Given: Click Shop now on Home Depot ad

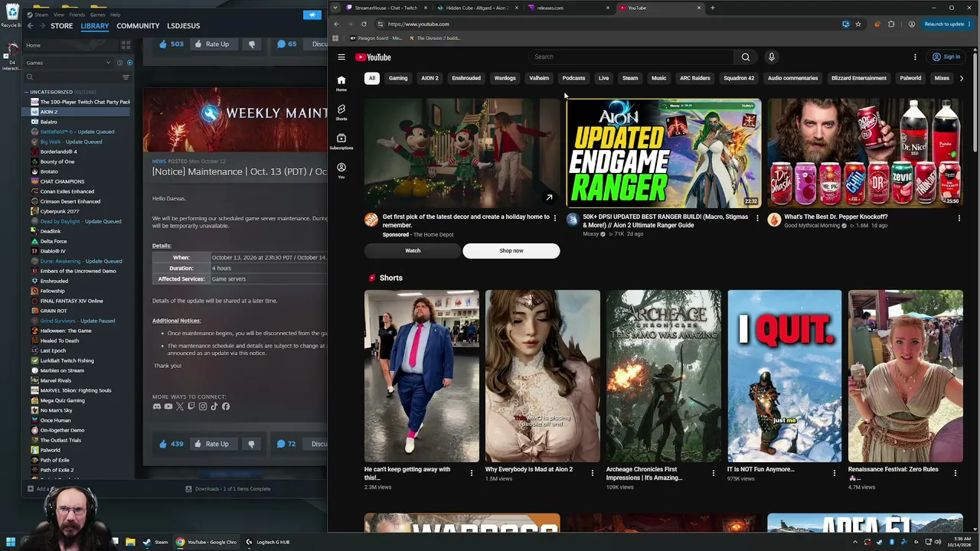Looking at the screenshot, I should (511, 250).
